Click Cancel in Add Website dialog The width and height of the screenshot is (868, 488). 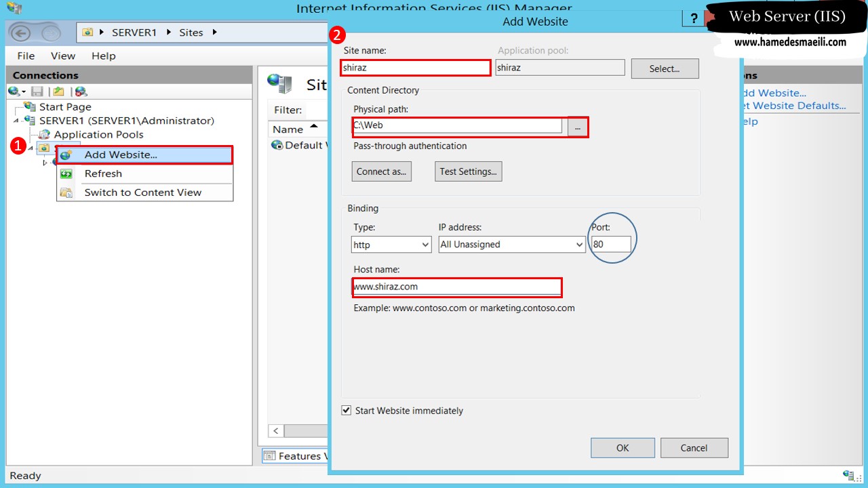[x=694, y=448]
